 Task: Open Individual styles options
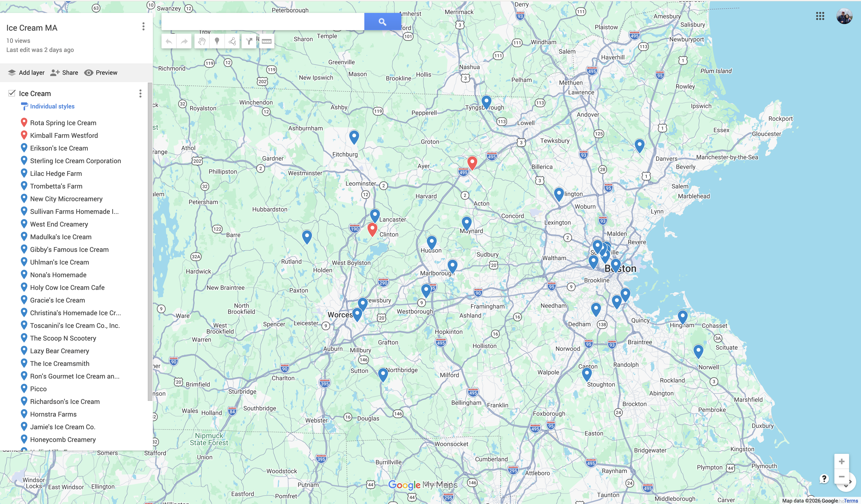(52, 106)
